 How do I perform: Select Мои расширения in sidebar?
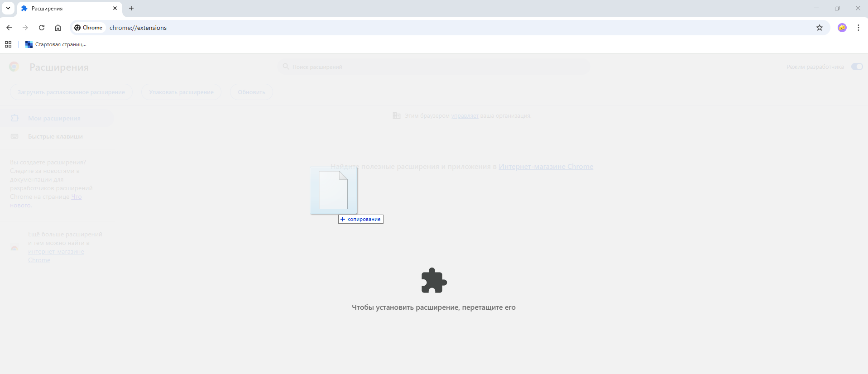pos(54,118)
